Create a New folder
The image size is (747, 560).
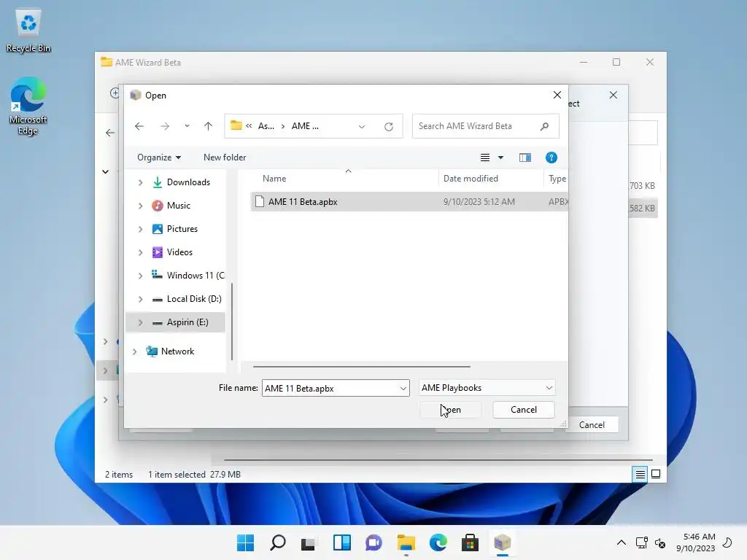pyautogui.click(x=225, y=157)
